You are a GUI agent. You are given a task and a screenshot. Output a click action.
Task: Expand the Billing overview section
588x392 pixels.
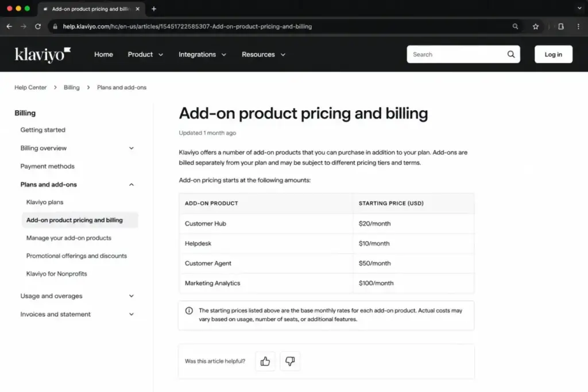coord(131,148)
